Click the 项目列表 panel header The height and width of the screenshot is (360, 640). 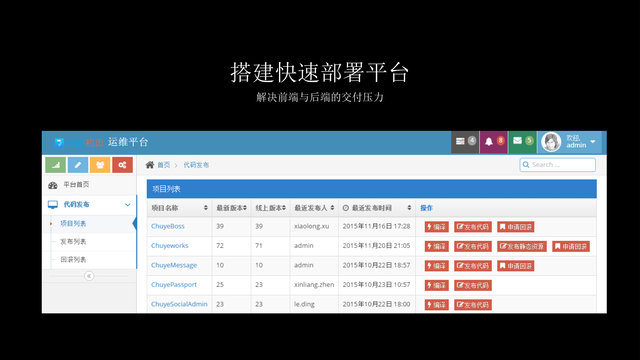tap(371, 189)
